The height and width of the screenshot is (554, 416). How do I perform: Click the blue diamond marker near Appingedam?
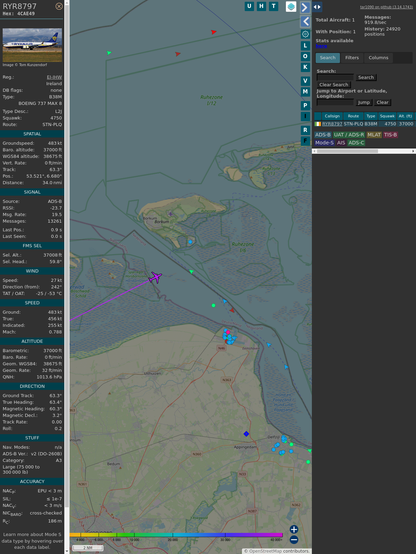coord(246,434)
